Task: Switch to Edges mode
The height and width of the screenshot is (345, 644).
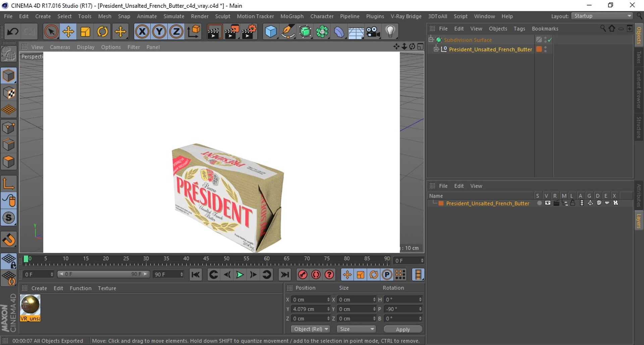Action: click(9, 145)
